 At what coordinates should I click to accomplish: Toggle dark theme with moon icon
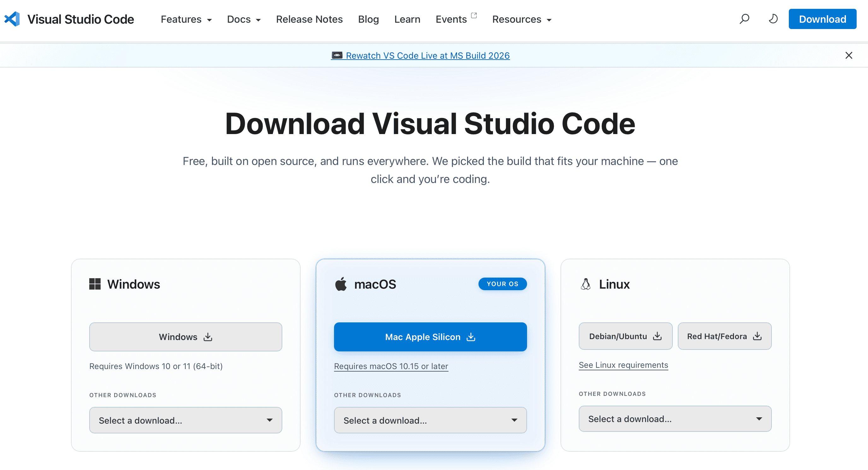(773, 19)
